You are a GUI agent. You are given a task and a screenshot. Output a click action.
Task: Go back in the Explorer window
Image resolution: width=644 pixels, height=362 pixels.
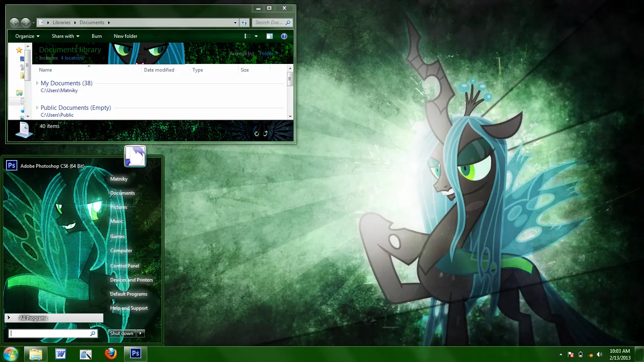pyautogui.click(x=14, y=23)
